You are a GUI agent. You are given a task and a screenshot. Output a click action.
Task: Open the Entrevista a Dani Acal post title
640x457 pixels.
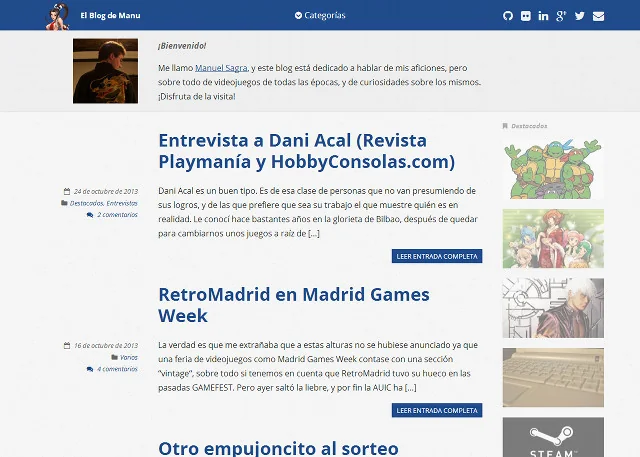[307, 151]
